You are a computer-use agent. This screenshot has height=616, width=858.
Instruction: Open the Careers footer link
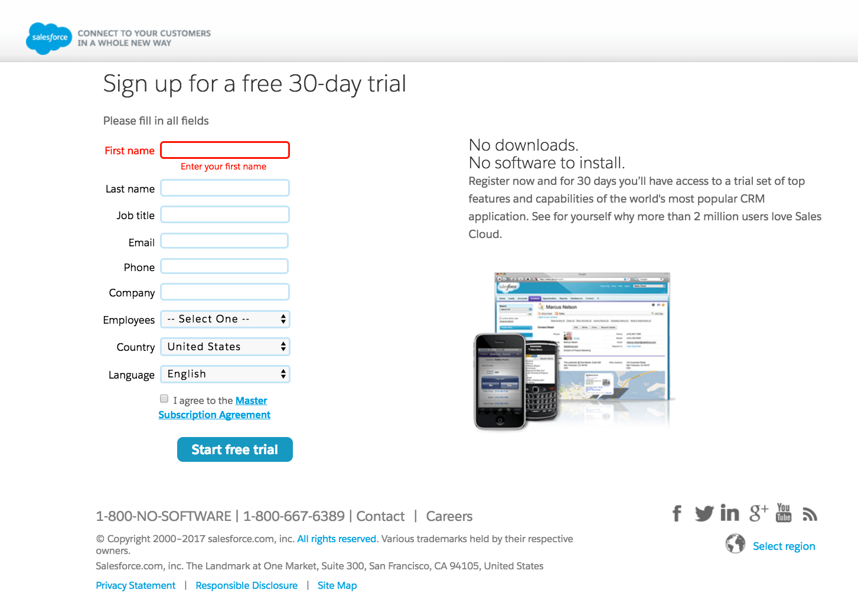pos(449,516)
